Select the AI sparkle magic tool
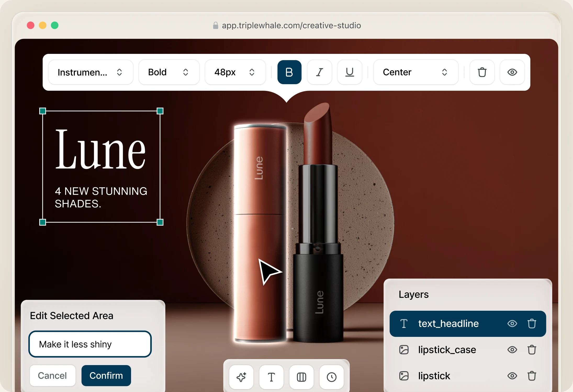The width and height of the screenshot is (573, 392). [241, 377]
